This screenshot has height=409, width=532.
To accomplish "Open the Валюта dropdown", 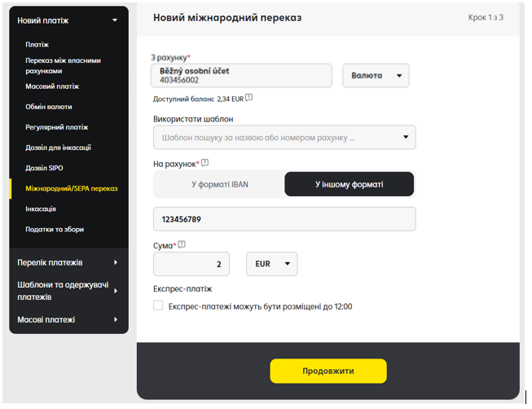I will (376, 75).
